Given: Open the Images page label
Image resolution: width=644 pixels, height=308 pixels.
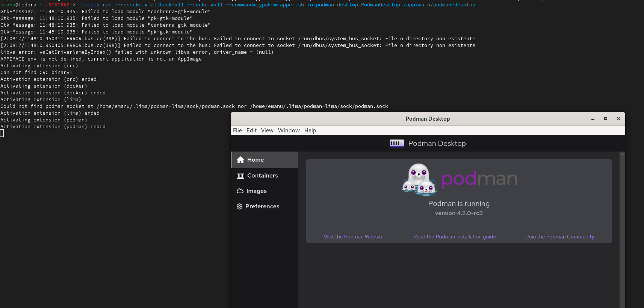Looking at the screenshot, I should (257, 191).
